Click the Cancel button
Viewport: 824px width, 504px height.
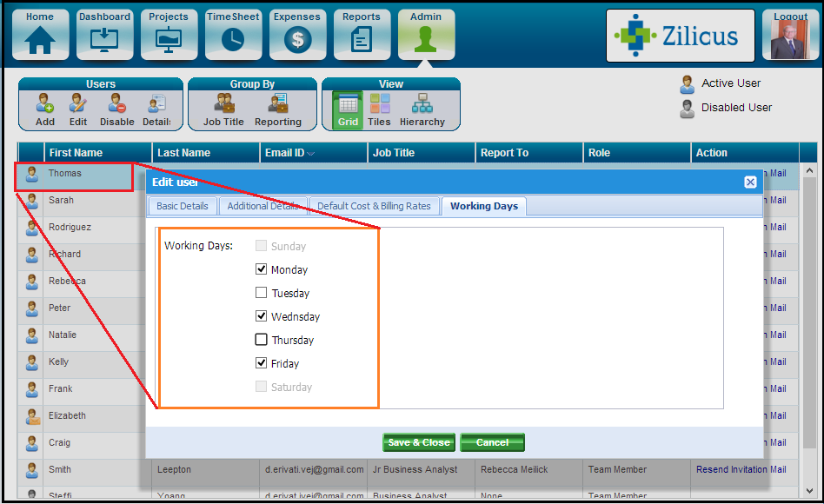492,442
